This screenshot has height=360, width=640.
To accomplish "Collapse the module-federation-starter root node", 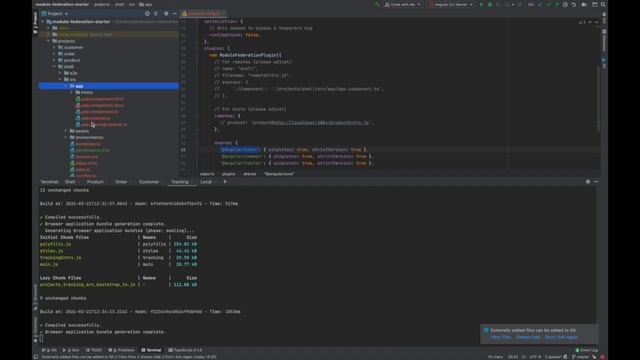I will (x=42, y=22).
